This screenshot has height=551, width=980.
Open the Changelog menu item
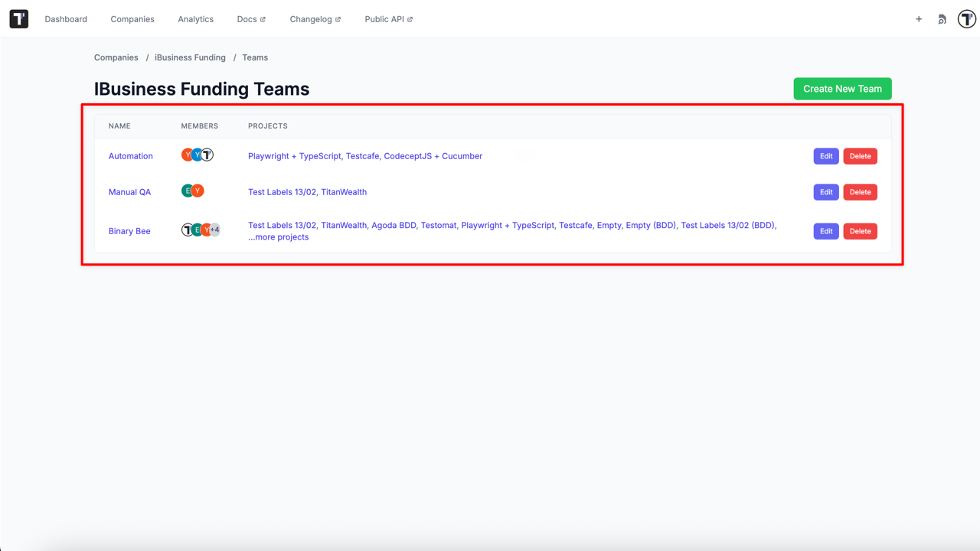[x=311, y=19]
